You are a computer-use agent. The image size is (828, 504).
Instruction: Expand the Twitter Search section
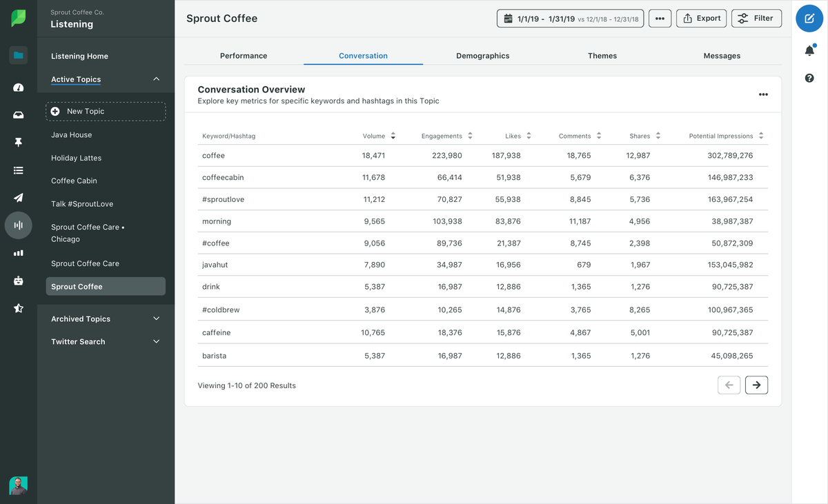[x=156, y=341]
